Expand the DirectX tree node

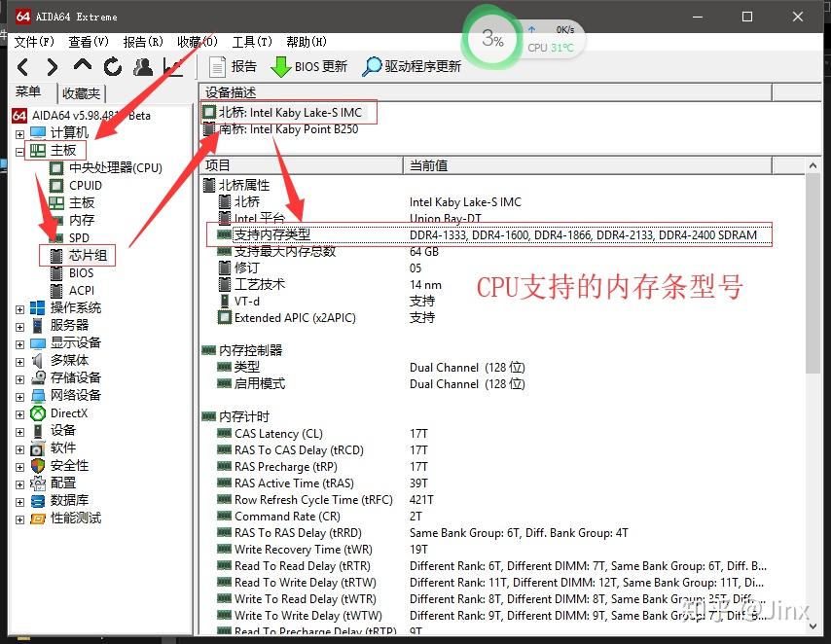[19, 412]
